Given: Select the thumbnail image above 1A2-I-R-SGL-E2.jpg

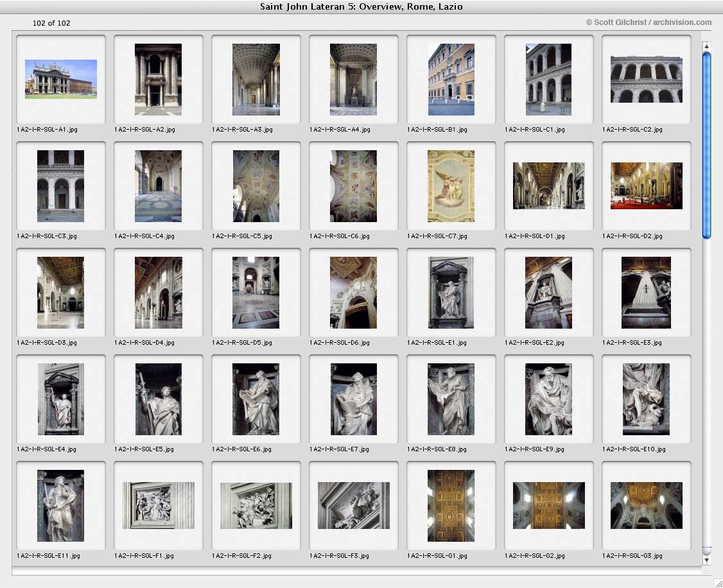Looking at the screenshot, I should coord(548,293).
